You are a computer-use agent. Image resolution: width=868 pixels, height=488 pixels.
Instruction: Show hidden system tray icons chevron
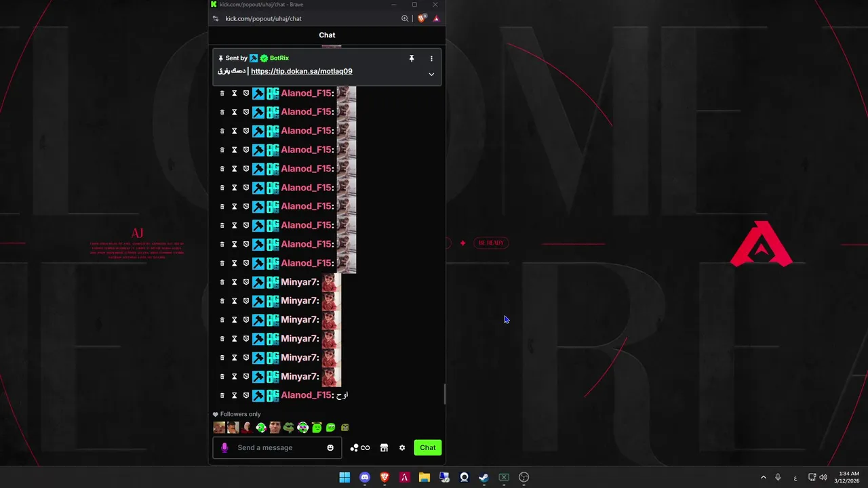763,477
